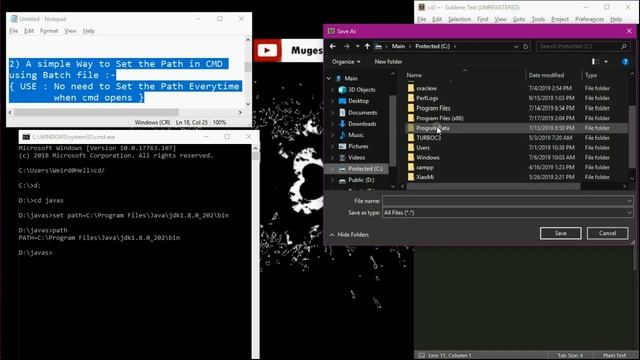Click the Notepad title bar icon
640x360 pixels.
pos(14,19)
